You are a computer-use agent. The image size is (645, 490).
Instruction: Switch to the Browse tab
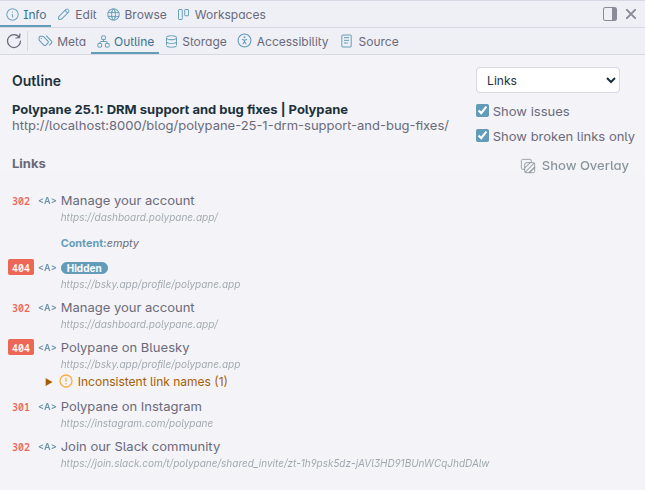pyautogui.click(x=137, y=15)
